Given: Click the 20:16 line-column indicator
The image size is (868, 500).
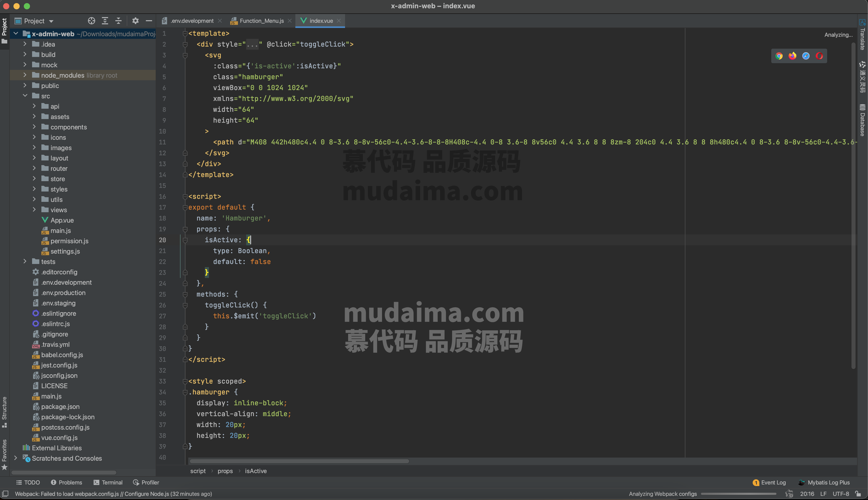Looking at the screenshot, I should coord(807,494).
